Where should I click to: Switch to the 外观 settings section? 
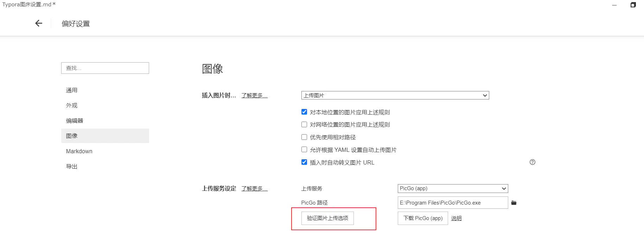(x=72, y=105)
